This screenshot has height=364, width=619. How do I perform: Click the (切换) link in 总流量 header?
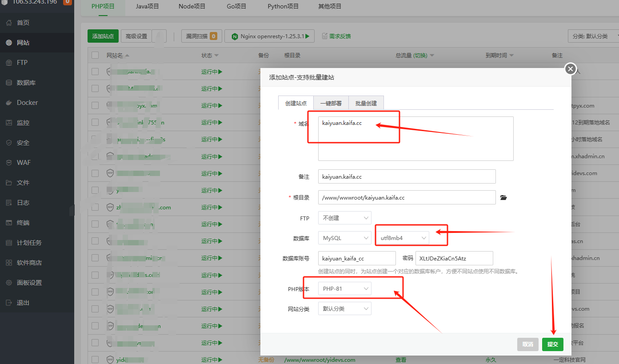[420, 56]
